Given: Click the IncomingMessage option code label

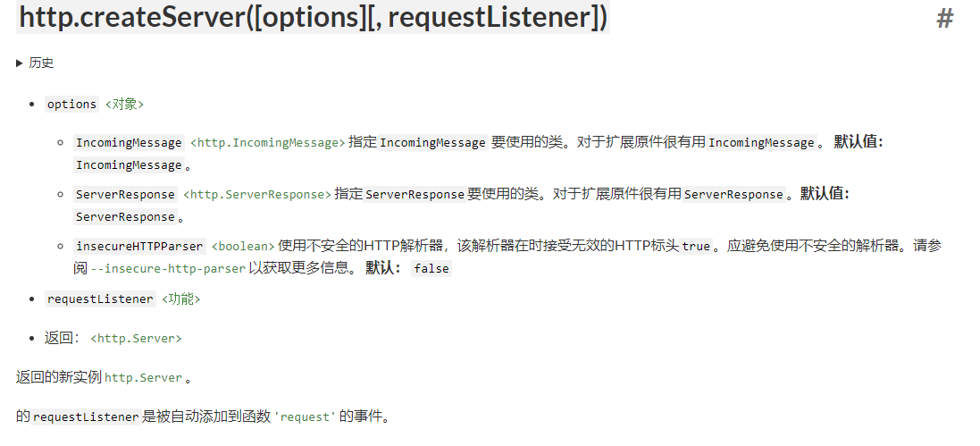Looking at the screenshot, I should click(129, 143).
